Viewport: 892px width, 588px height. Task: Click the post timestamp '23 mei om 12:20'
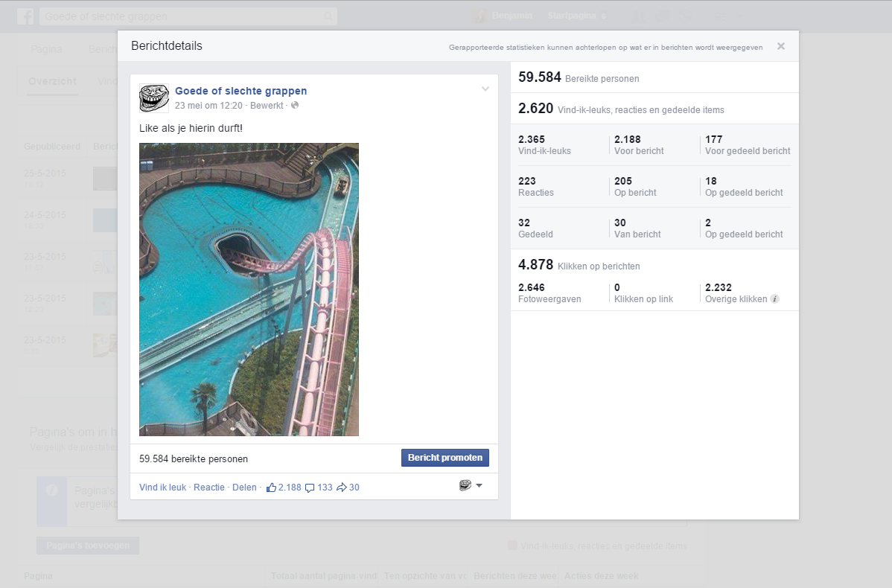[208, 106]
